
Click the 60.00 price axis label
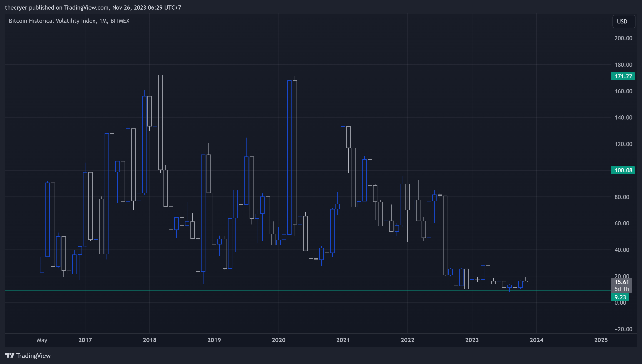click(622, 223)
